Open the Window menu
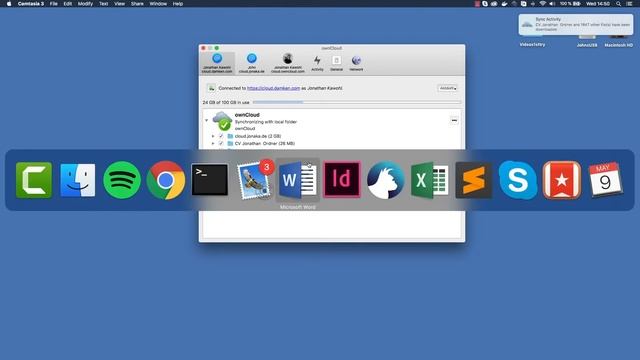This screenshot has height=360, width=640. [158, 4]
